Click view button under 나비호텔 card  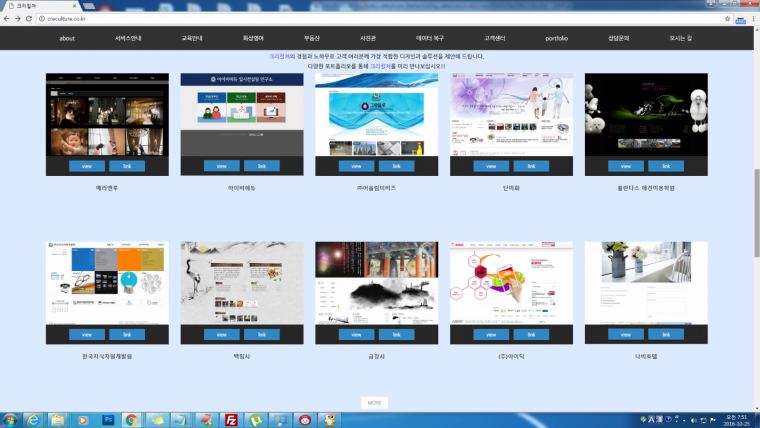coord(626,334)
